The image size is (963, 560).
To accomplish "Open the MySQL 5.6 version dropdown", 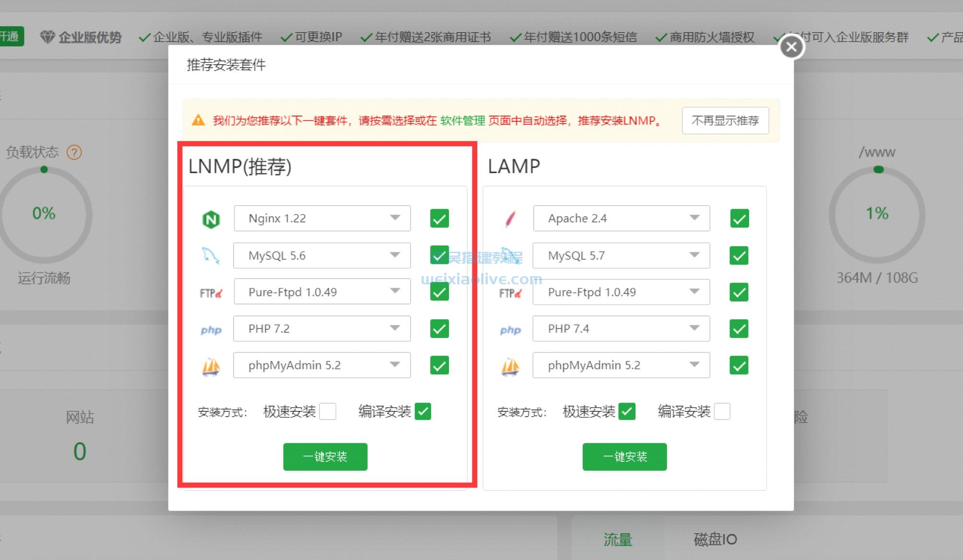I will click(395, 255).
